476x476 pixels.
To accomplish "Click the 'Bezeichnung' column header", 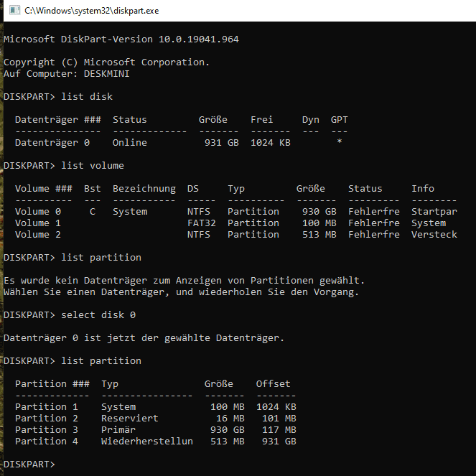I will pyautogui.click(x=144, y=189).
